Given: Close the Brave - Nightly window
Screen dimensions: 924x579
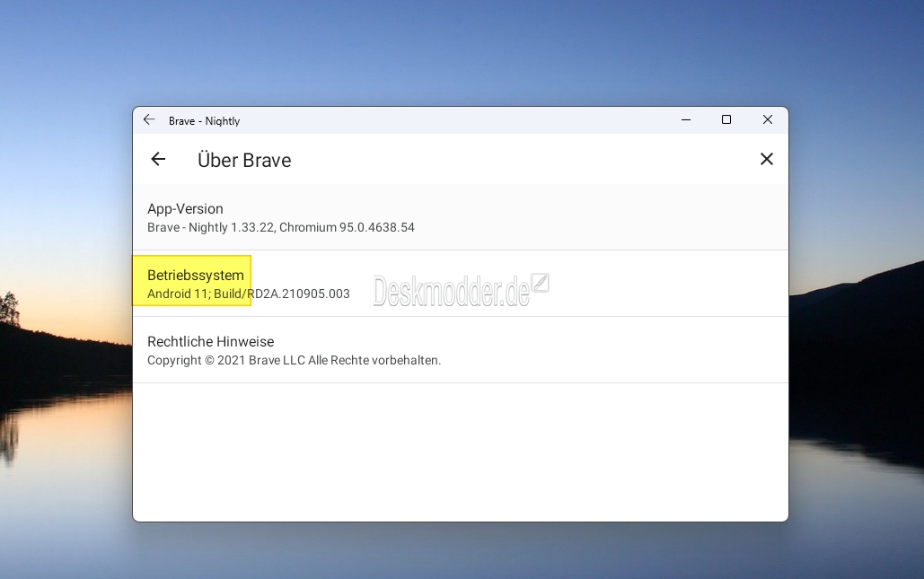Looking at the screenshot, I should [767, 120].
